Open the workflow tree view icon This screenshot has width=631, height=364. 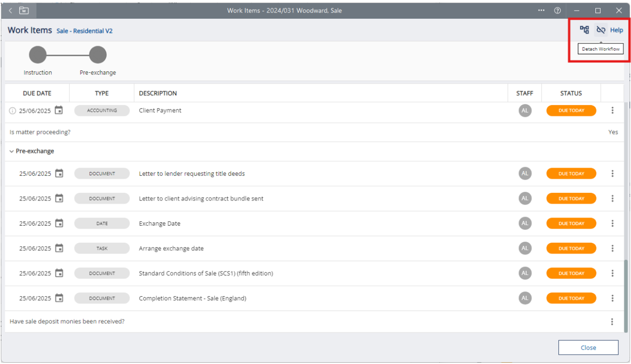[584, 30]
